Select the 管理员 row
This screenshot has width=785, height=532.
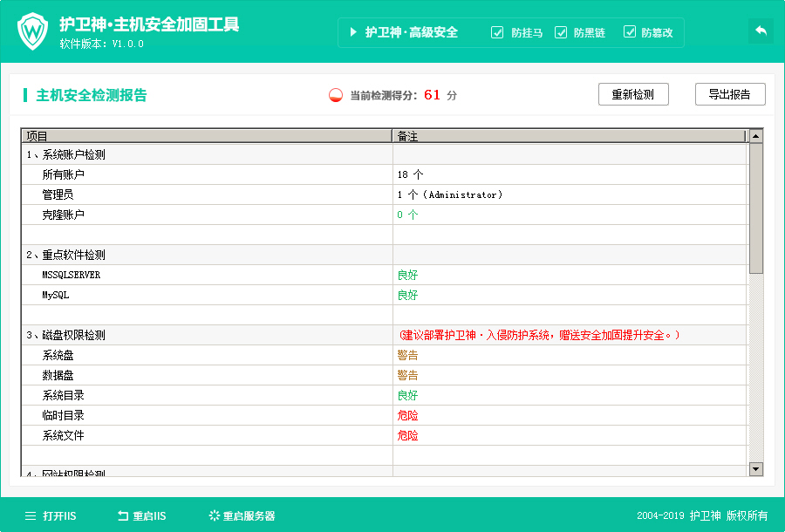pyautogui.click(x=385, y=194)
